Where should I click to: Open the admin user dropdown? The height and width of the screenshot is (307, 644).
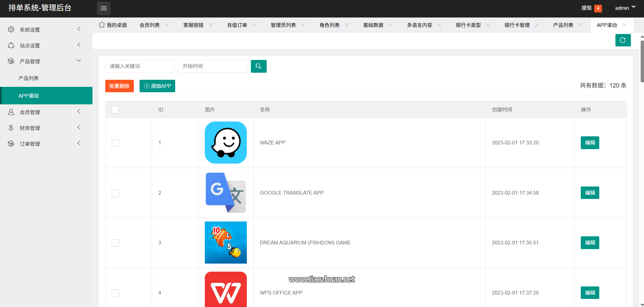coord(625,8)
